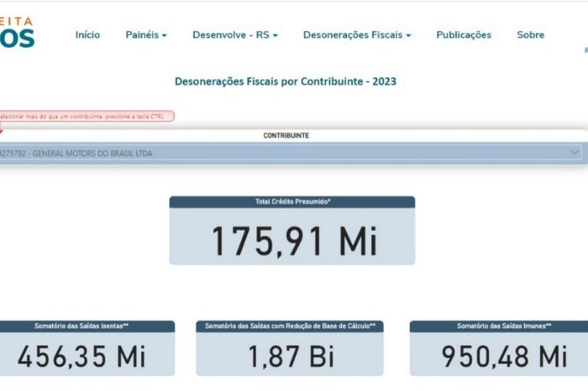The image size is (588, 391).
Task: Click the Saídas Isentas 456,35 Mi card
Action: pos(87,348)
